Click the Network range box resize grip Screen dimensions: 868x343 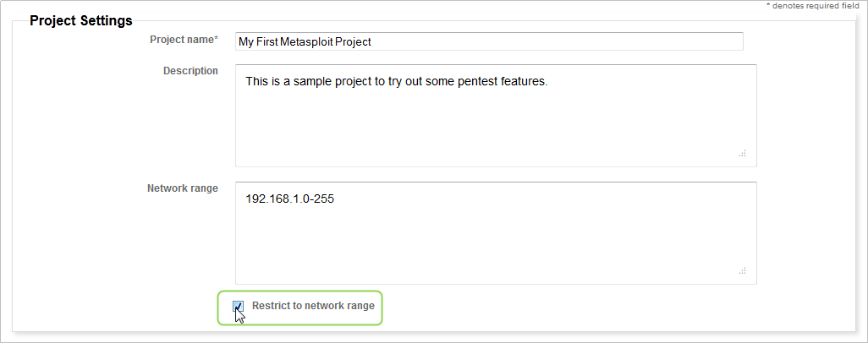(742, 270)
